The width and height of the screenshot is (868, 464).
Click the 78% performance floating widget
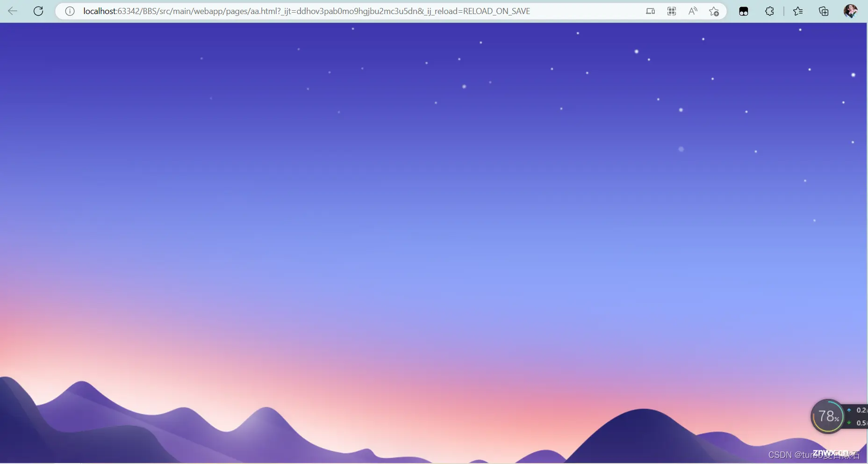tap(828, 416)
